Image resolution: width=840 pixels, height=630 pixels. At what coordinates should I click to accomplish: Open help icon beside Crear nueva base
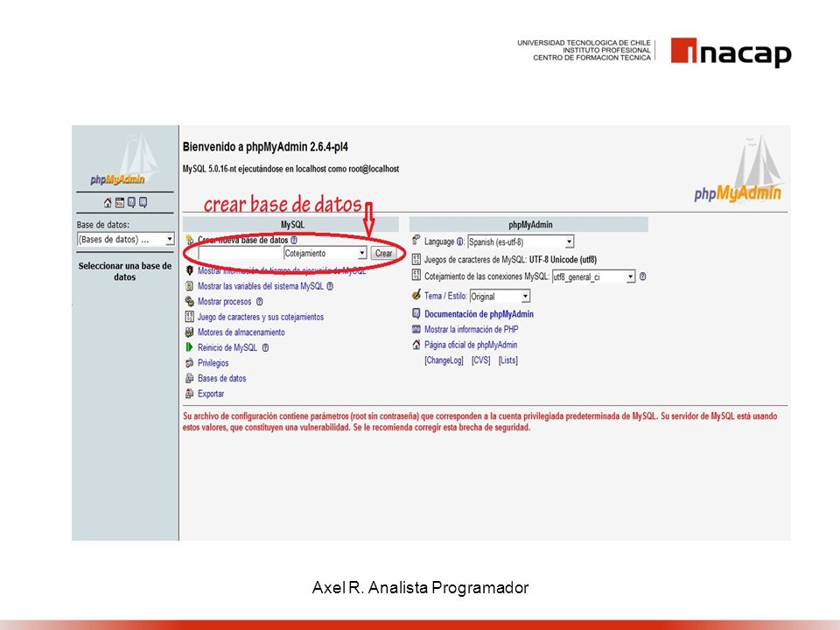pos(294,240)
